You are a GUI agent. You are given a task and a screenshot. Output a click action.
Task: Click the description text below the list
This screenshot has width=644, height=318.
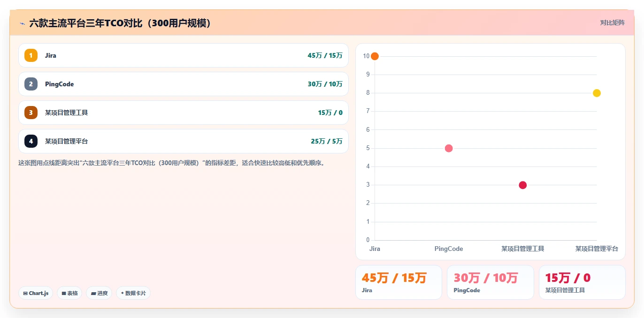(x=171, y=163)
